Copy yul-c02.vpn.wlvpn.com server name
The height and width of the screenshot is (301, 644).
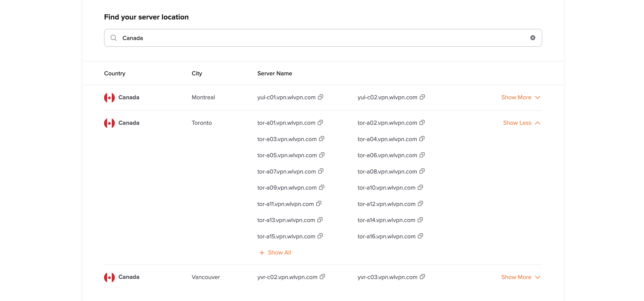422,97
